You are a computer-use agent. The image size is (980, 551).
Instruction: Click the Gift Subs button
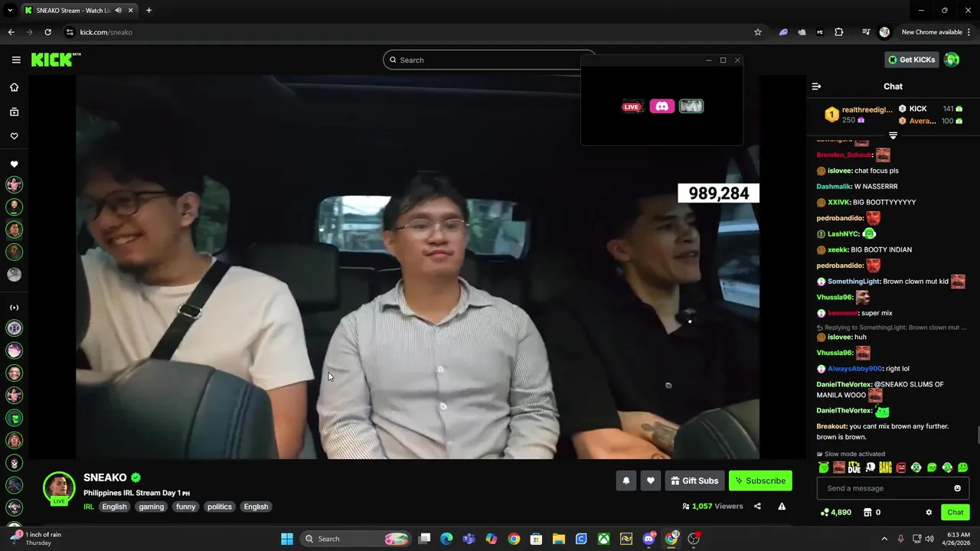point(694,481)
